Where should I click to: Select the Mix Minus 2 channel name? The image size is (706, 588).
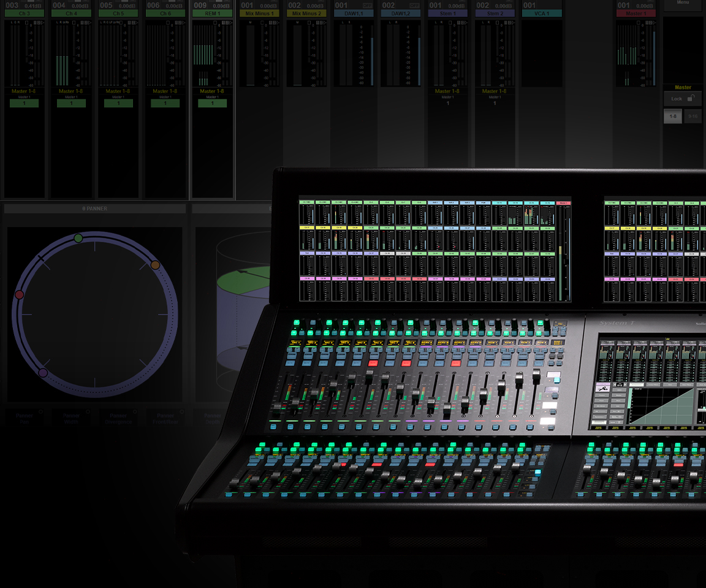pos(306,13)
